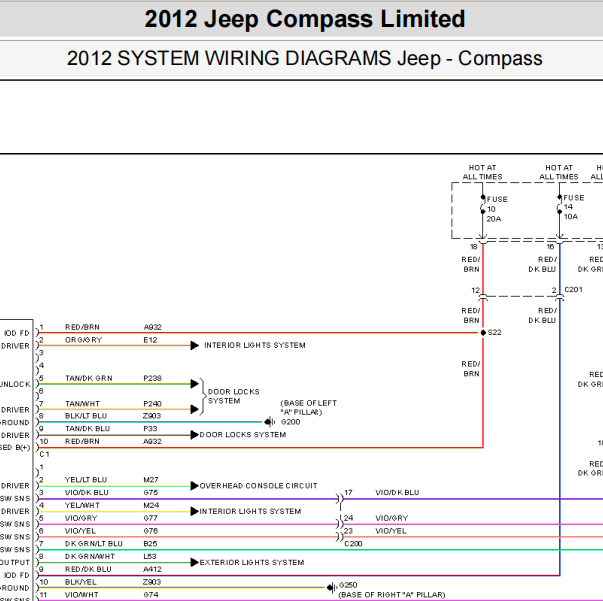
Task: Click the A412 circuit code
Action: (152, 569)
